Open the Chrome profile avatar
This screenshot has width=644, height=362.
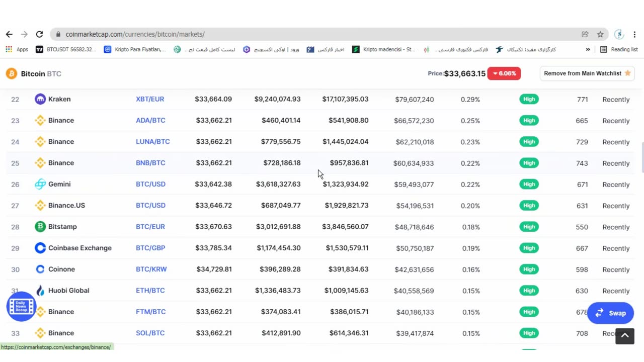tap(619, 34)
